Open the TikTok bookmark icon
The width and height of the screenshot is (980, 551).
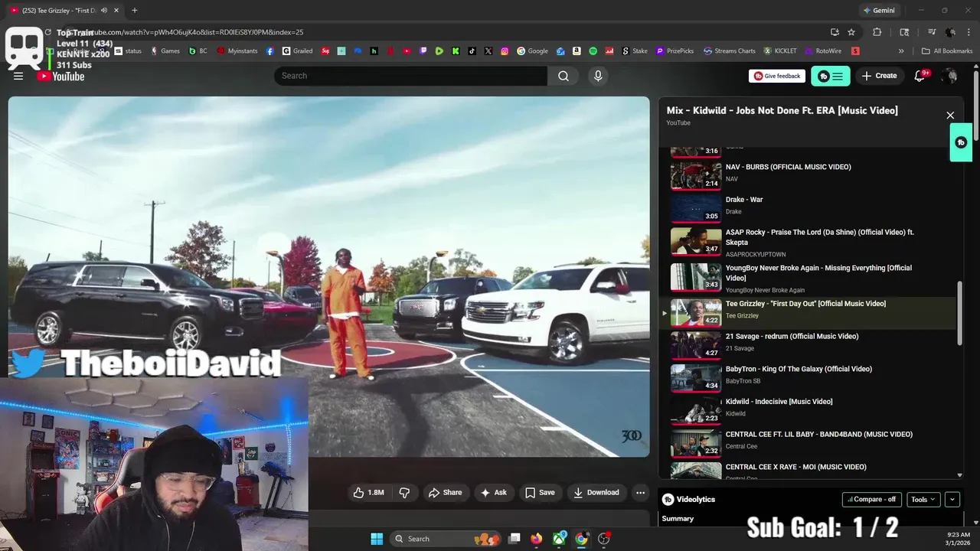point(472,51)
